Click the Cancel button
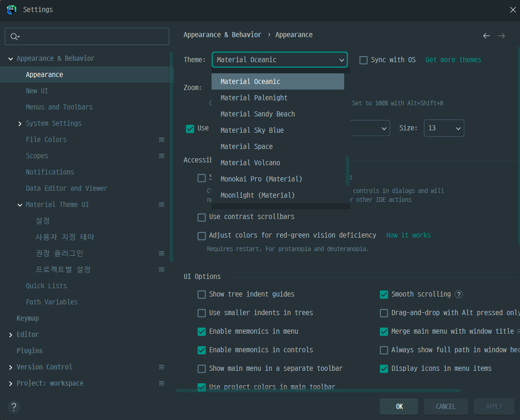Viewport: 520px width, 420px height. 446,407
